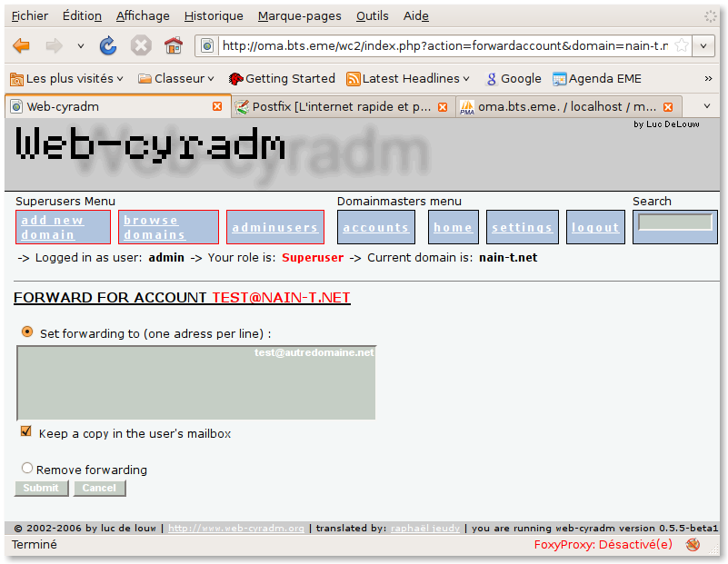Click the stop loading icon
Image resolution: width=728 pixels, height=564 pixels.
140,45
